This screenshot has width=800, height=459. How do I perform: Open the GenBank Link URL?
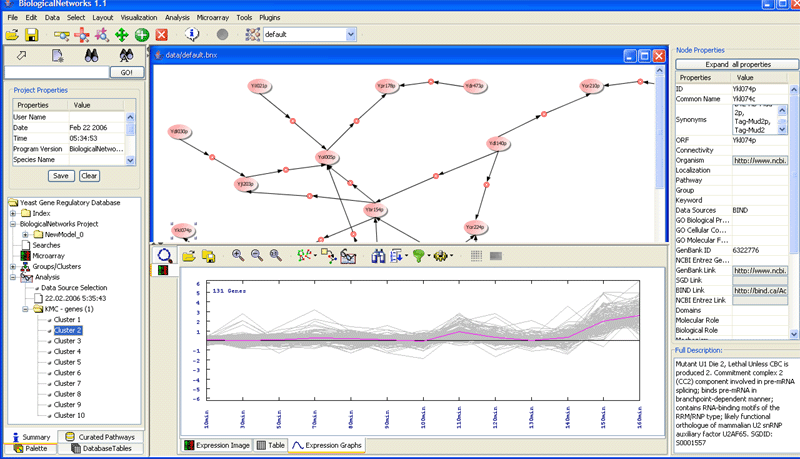[x=760, y=271]
